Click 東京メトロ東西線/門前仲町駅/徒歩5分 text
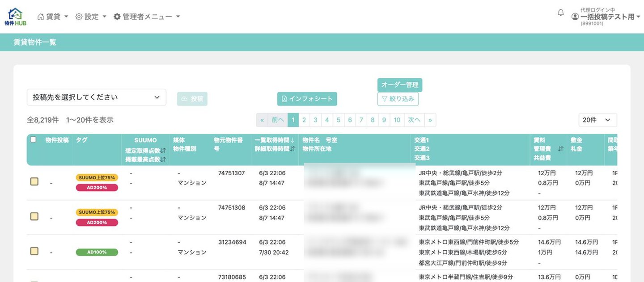 tap(469, 242)
